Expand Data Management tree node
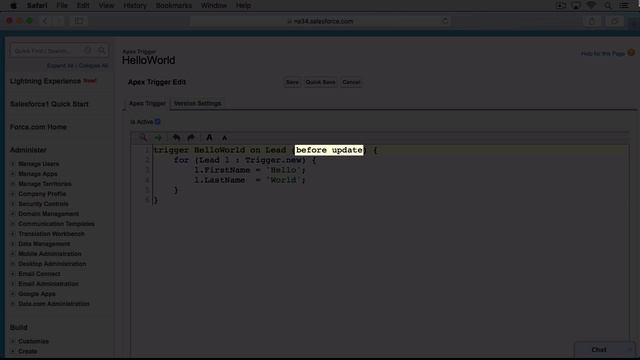 [13, 244]
